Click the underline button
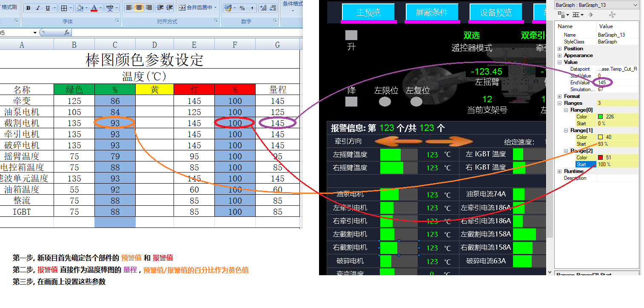The width and height of the screenshot is (644, 308). tap(48, 8)
